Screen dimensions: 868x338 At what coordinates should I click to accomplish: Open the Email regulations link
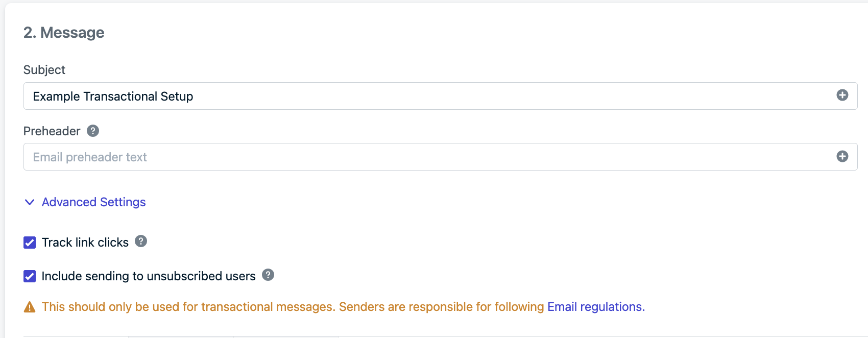[x=596, y=307]
